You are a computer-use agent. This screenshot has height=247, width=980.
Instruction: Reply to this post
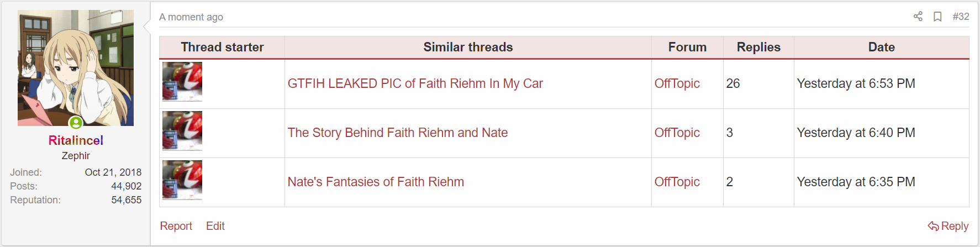(x=949, y=226)
